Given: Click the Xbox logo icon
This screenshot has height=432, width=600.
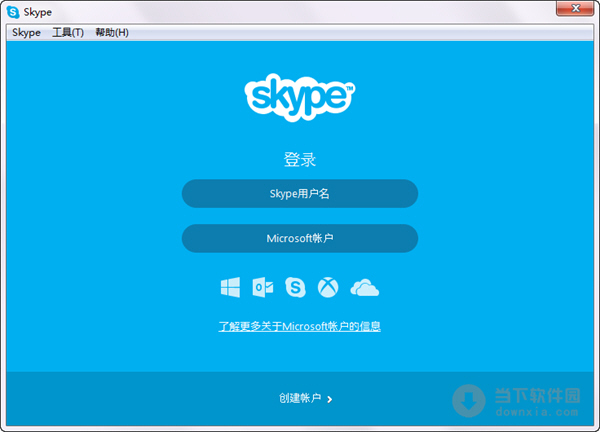Looking at the screenshot, I should (328, 287).
